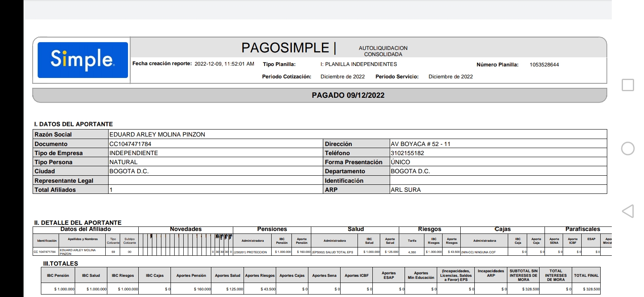644x297 pixels.
Task: Tap the Android home circle button
Action: (x=627, y=148)
